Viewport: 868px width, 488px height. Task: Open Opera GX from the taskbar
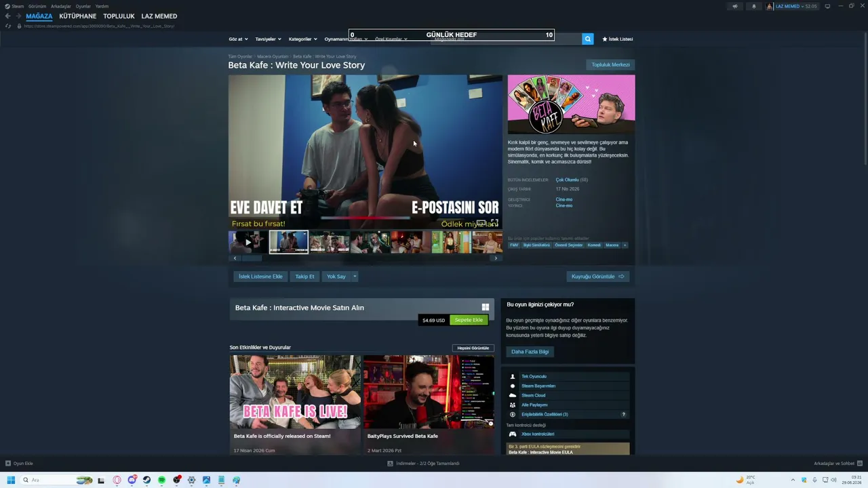click(117, 480)
